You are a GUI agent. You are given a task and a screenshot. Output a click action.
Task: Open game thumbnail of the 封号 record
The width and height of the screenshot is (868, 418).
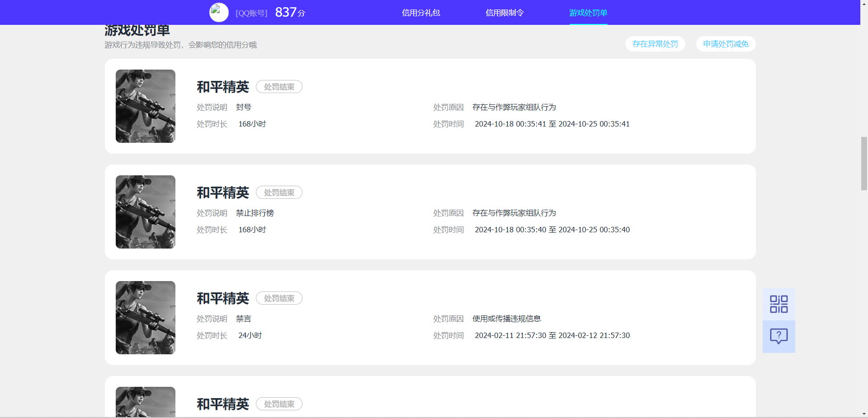coord(146,106)
